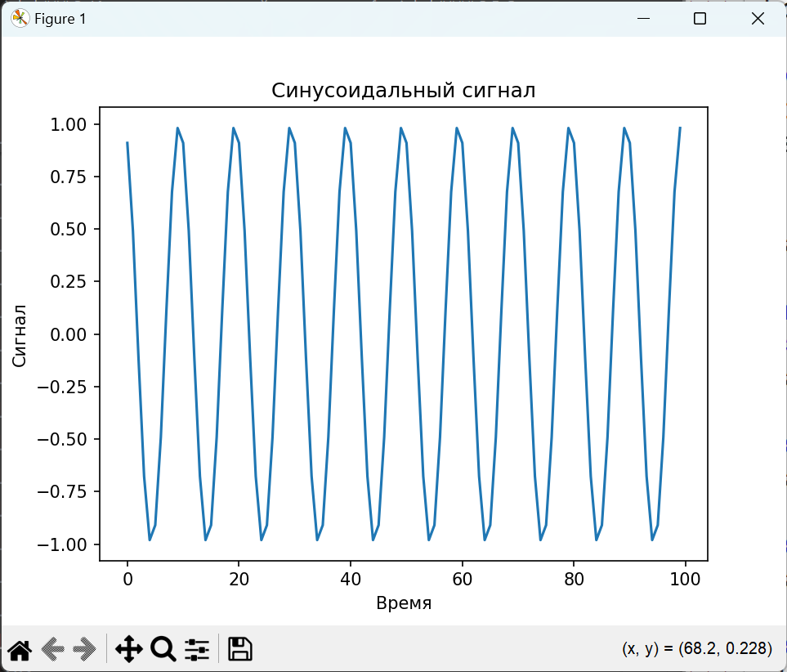Image resolution: width=787 pixels, height=672 pixels.
Task: Click the plot title "Синусоидальный сигнал"
Action: pos(403,91)
